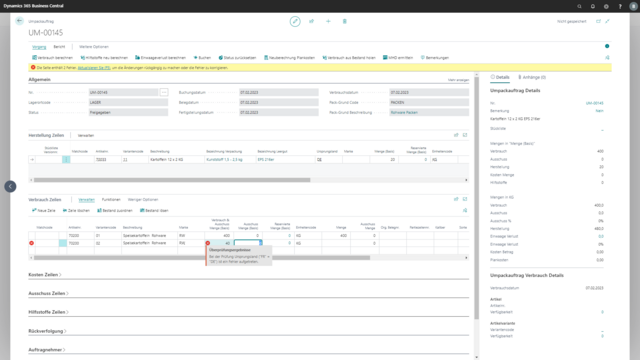
Task: Open Verwalten in Verbrauch Zeilen
Action: (86, 200)
